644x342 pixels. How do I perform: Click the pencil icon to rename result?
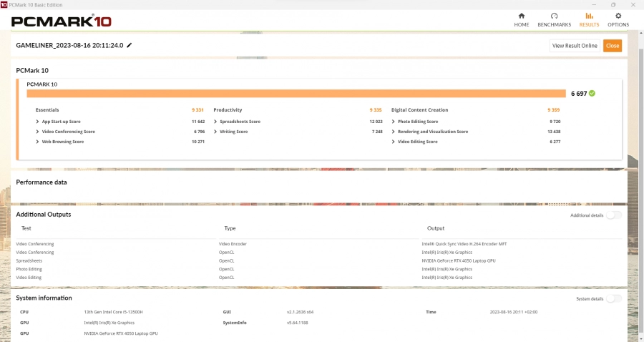pyautogui.click(x=130, y=45)
